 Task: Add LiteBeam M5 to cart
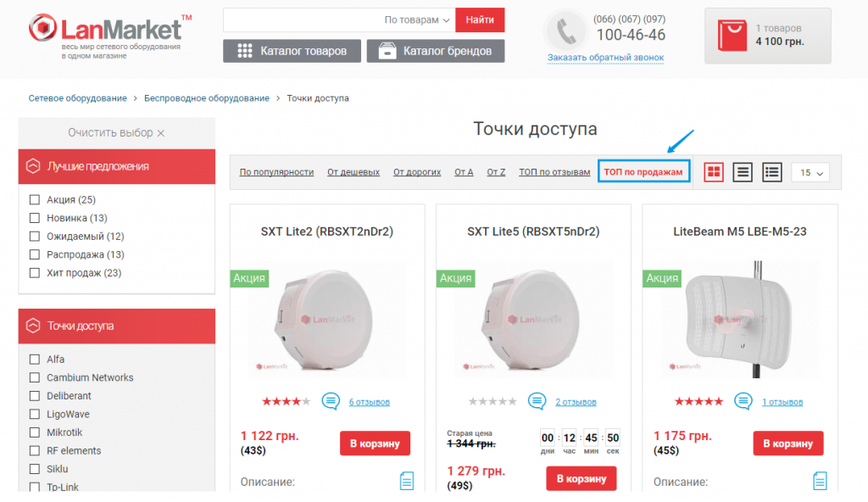[x=787, y=443]
